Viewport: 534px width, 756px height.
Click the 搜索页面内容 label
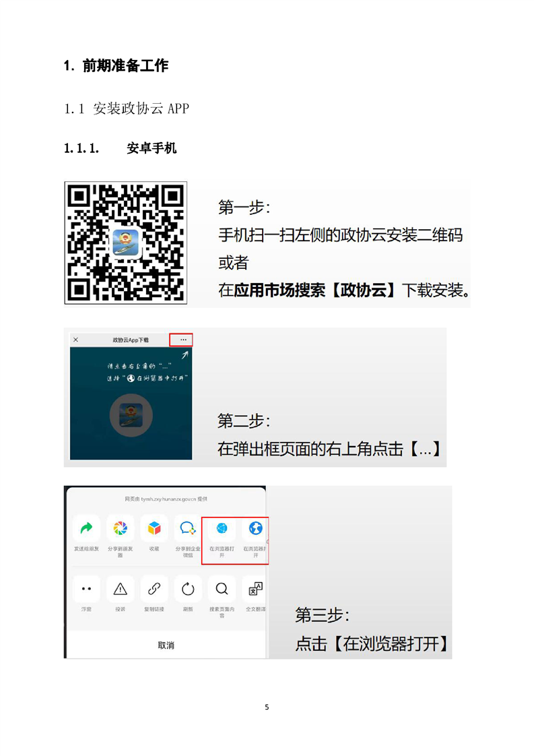(222, 612)
